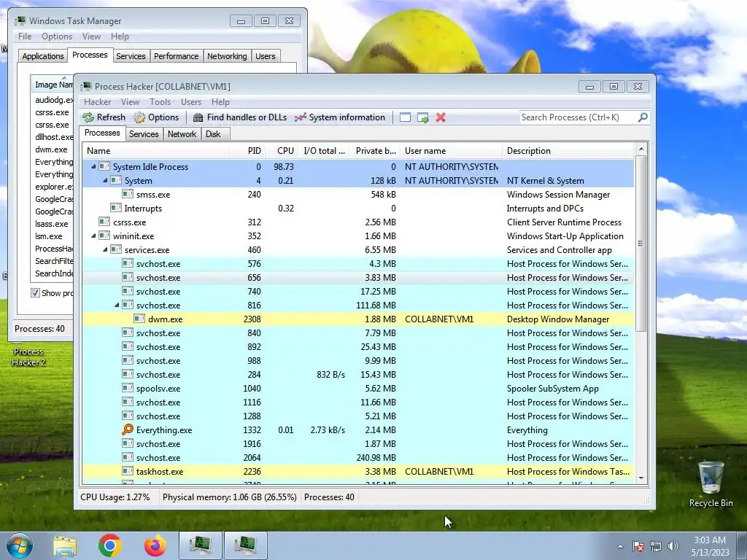Screen dimensions: 747x560
Task: Select the audiodg.exe row in Task Manager
Action: (52, 100)
